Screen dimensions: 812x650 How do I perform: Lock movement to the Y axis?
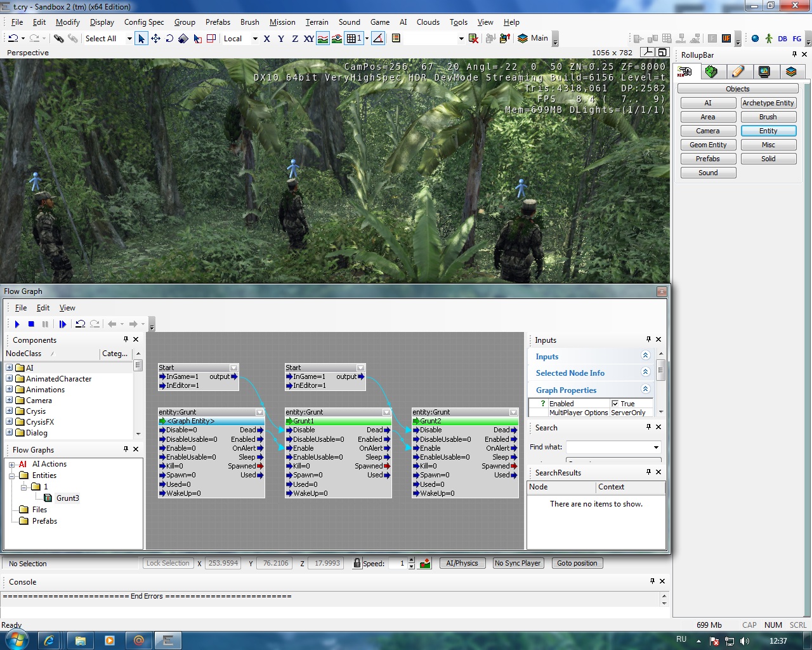point(280,39)
